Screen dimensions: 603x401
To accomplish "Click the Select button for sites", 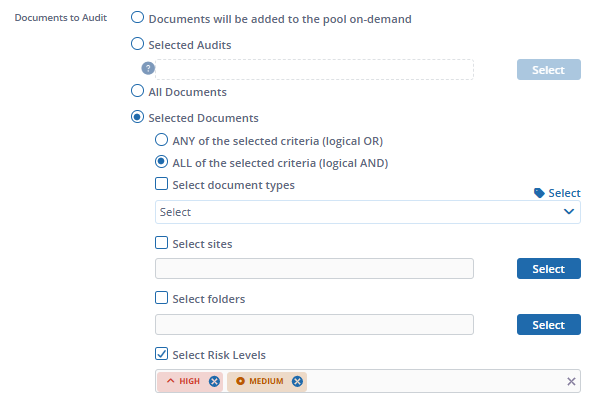I will [548, 269].
